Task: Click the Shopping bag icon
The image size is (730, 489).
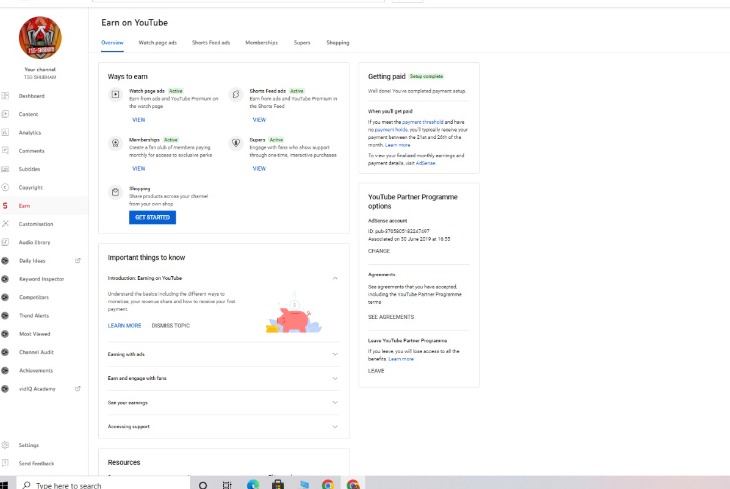Action: pos(115,192)
